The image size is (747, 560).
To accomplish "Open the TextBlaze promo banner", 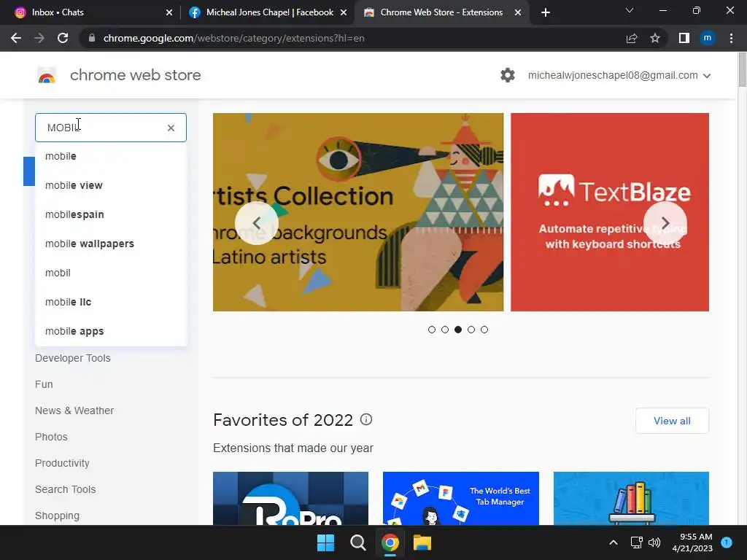I will pyautogui.click(x=610, y=212).
